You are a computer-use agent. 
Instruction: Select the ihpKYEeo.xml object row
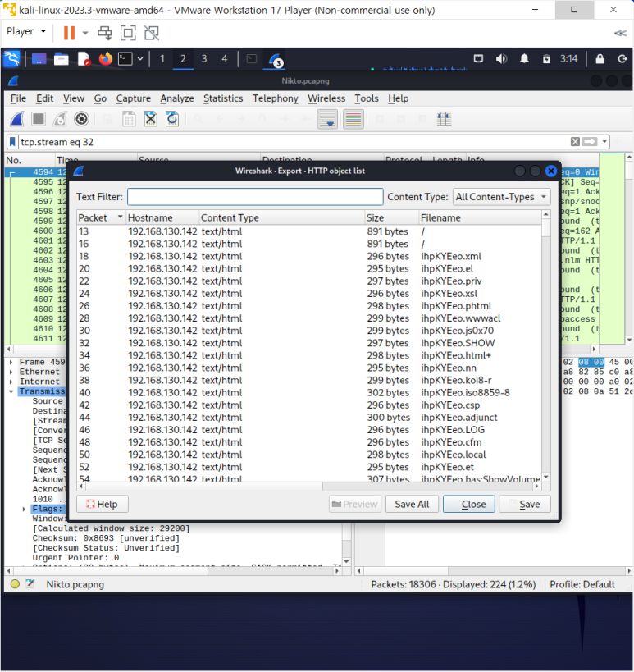[309, 256]
